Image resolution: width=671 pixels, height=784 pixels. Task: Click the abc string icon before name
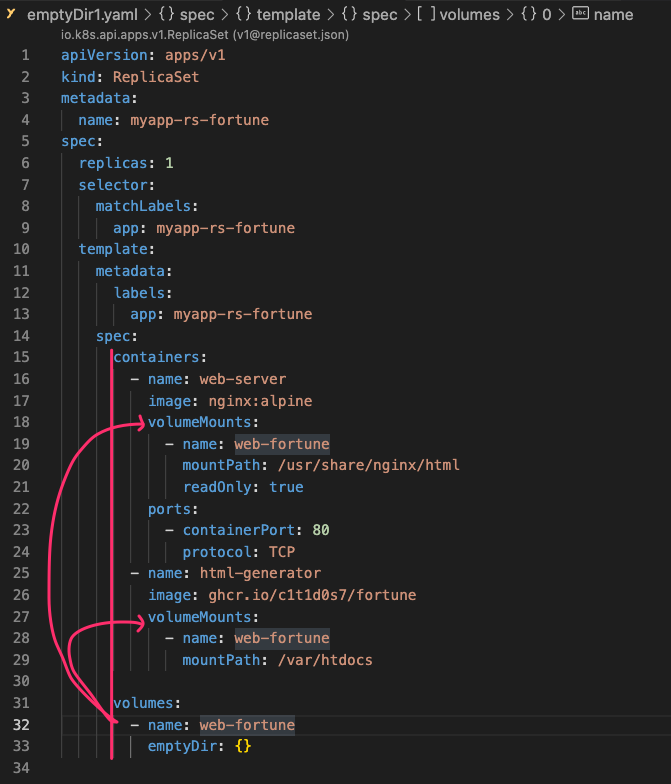click(580, 14)
